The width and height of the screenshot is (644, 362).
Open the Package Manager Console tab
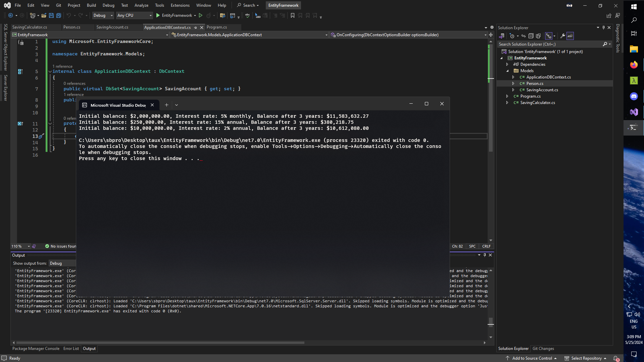[36, 349]
